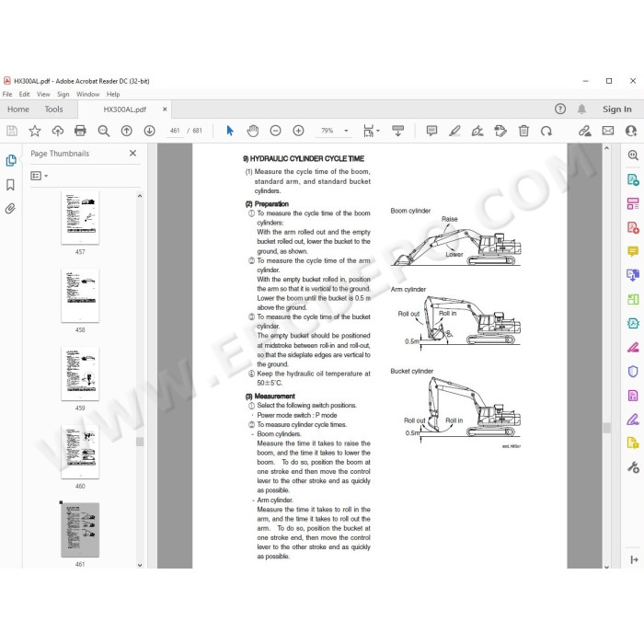Open the Help menu

(x=113, y=94)
